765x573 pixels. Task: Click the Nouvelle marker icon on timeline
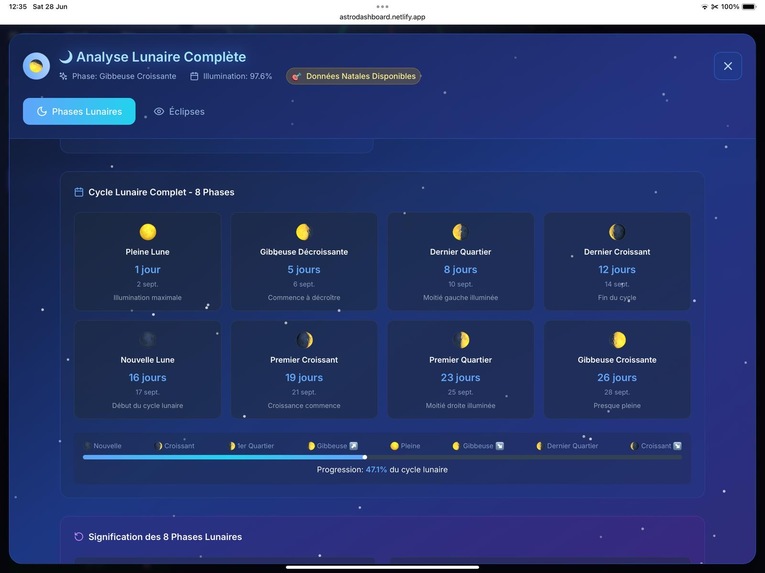click(88, 446)
